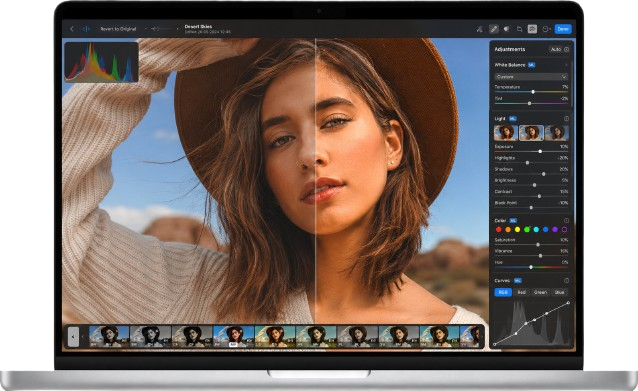Select the blue color range dot
Screen dimensions: 638x391
(x=546, y=229)
